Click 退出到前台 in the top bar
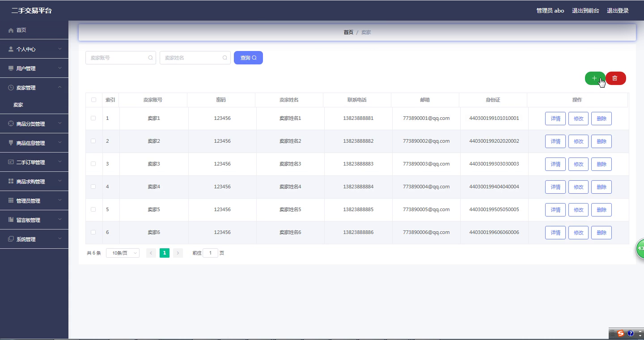The height and width of the screenshot is (340, 644). pos(585,11)
